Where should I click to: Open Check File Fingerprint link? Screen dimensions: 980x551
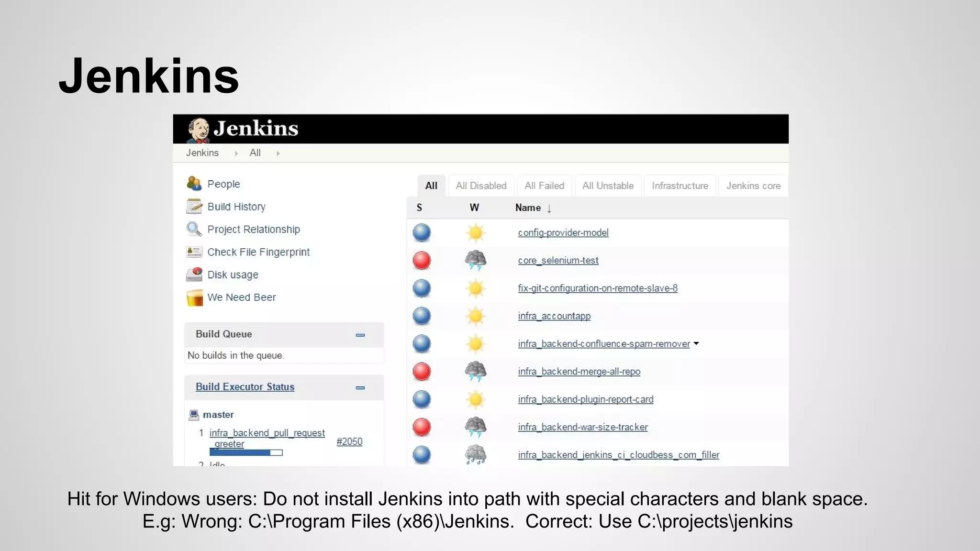coord(258,252)
